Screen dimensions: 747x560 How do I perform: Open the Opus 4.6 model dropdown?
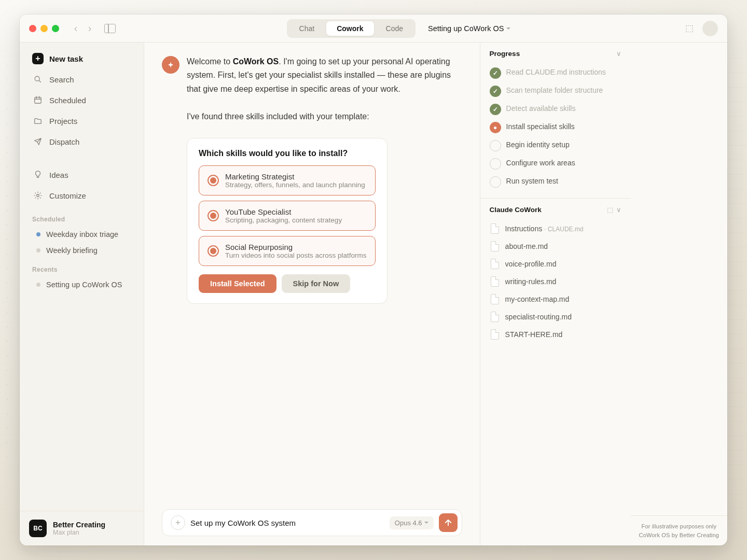click(411, 523)
